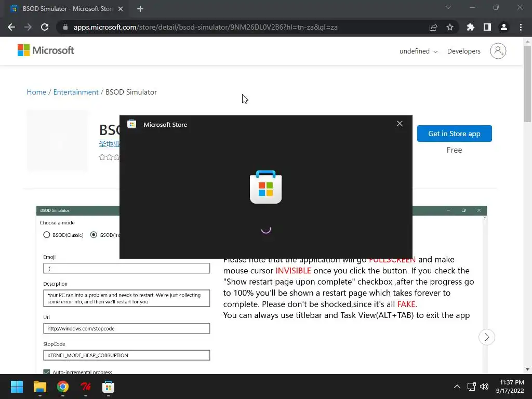Screen dimensions: 532x399
Task: Click the Emoji input field
Action: tap(127, 269)
